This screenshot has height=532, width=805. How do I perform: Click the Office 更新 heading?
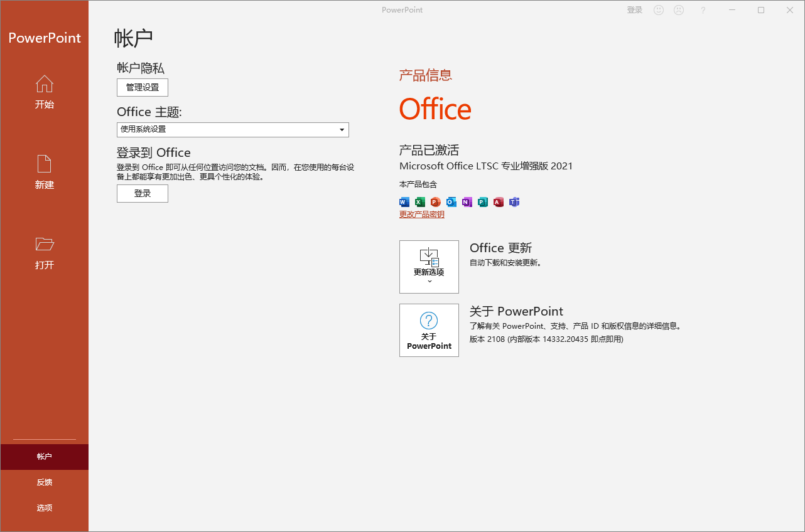tap(500, 248)
